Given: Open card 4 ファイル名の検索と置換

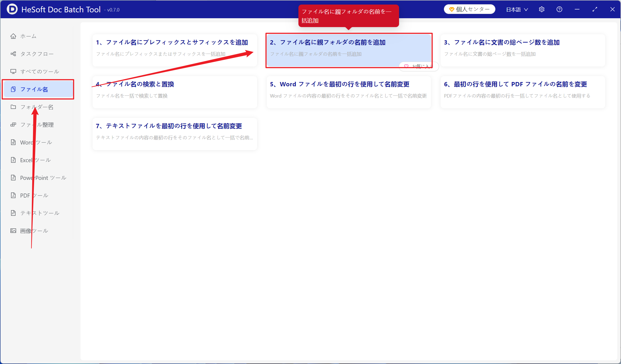Looking at the screenshot, I should 175,92.
